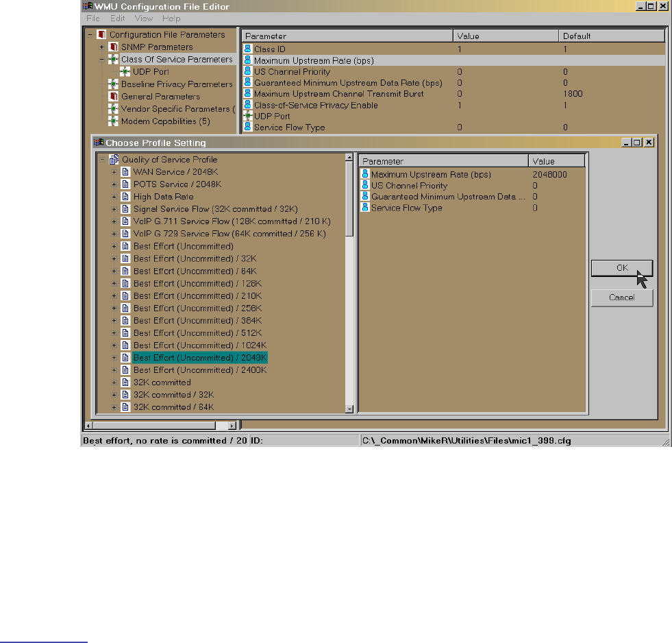Click the Class Of Service Parameters tree icon

point(114,59)
